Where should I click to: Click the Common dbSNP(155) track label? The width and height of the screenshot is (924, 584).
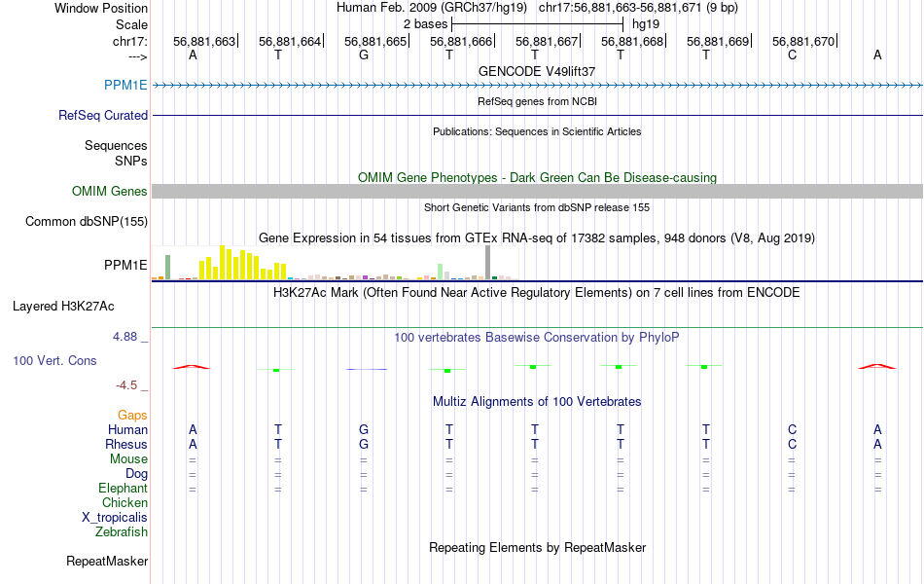click(87, 221)
